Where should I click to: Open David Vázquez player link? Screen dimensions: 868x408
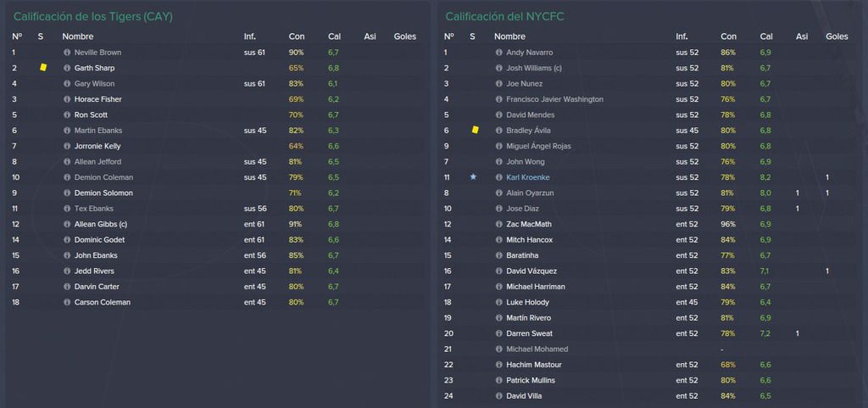pyautogui.click(x=531, y=271)
